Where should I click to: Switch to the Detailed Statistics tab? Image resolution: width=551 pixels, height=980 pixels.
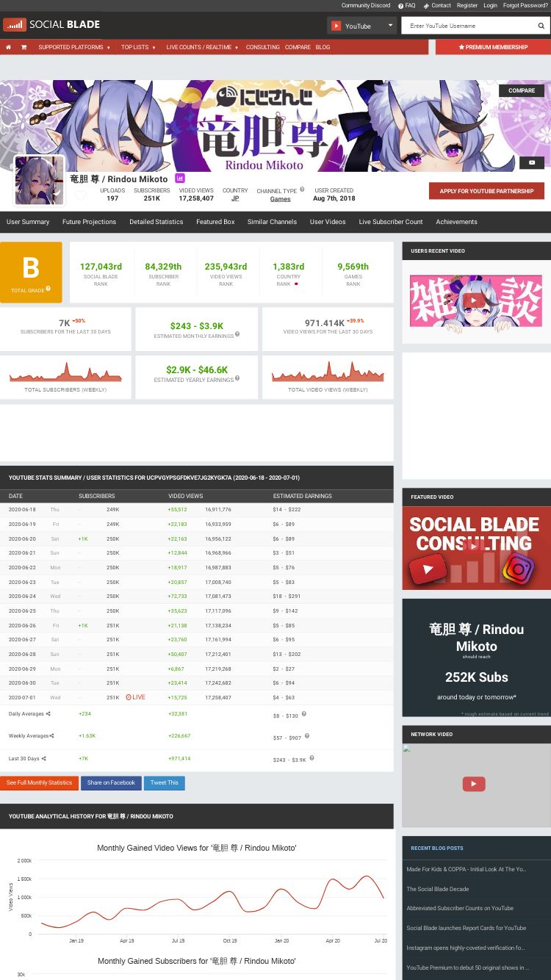coord(156,222)
